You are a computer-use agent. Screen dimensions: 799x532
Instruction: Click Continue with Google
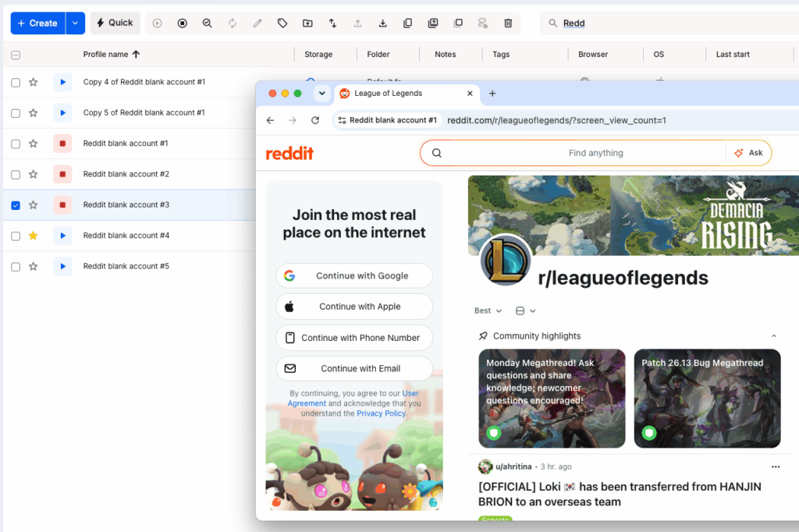click(x=354, y=275)
